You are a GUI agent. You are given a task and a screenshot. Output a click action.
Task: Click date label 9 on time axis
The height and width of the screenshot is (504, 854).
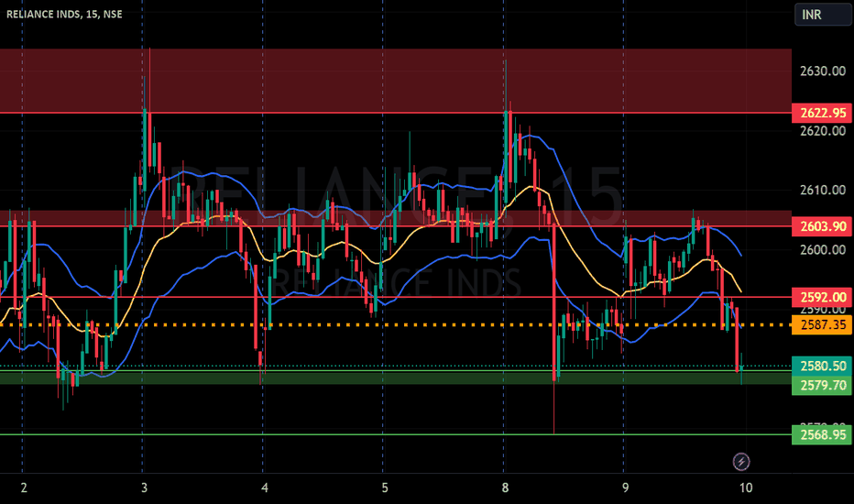click(625, 488)
